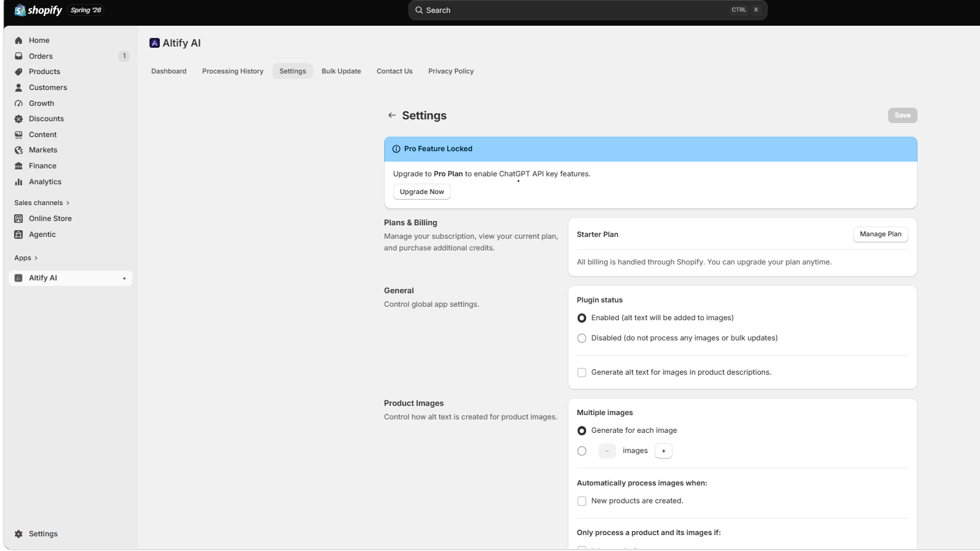Decrease the images count with minus

[607, 451]
